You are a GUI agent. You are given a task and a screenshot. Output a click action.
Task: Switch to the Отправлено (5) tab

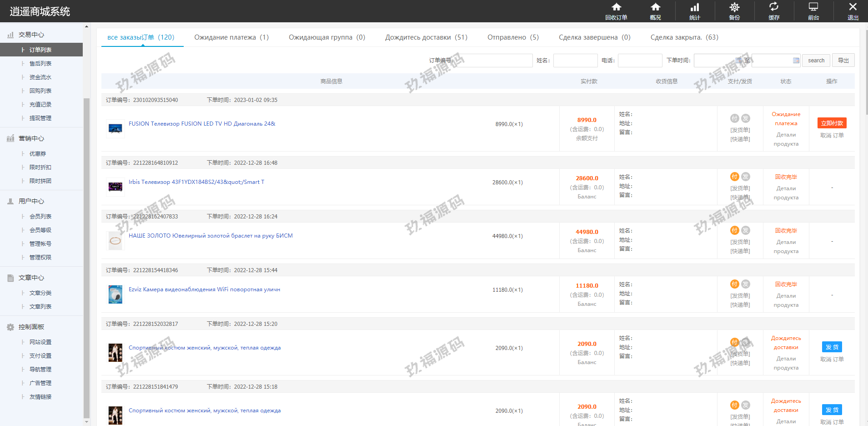pyautogui.click(x=513, y=37)
